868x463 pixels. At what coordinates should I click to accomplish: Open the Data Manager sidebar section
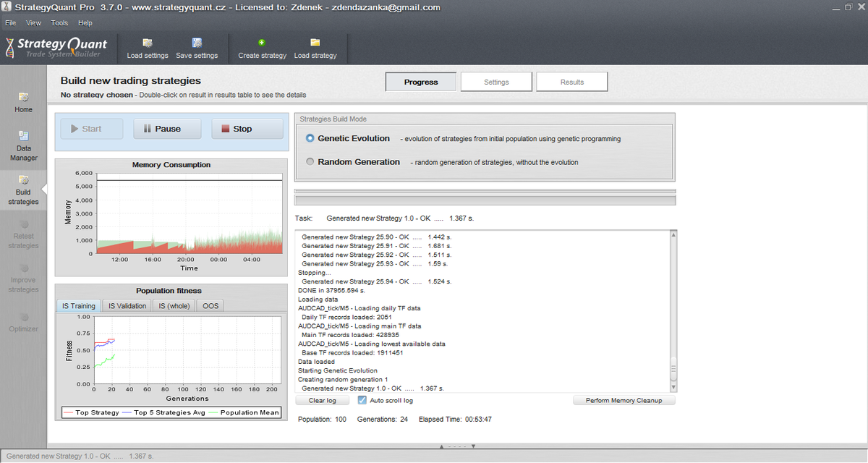coord(23,146)
